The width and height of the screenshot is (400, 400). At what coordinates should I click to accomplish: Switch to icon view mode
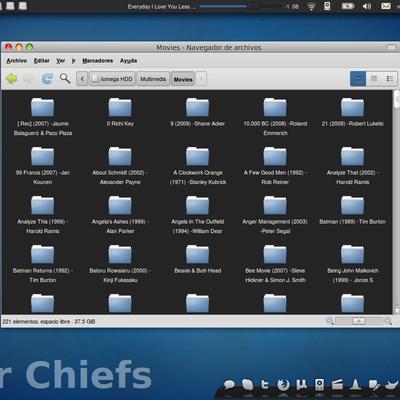point(358,79)
